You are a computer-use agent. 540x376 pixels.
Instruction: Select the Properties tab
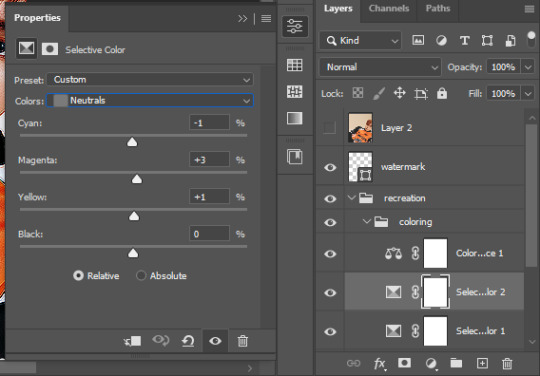[x=37, y=18]
